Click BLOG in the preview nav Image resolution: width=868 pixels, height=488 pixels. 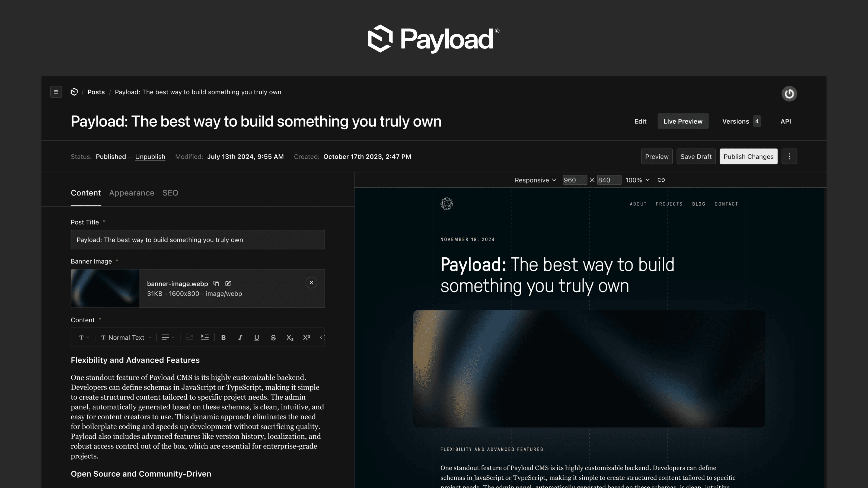698,204
